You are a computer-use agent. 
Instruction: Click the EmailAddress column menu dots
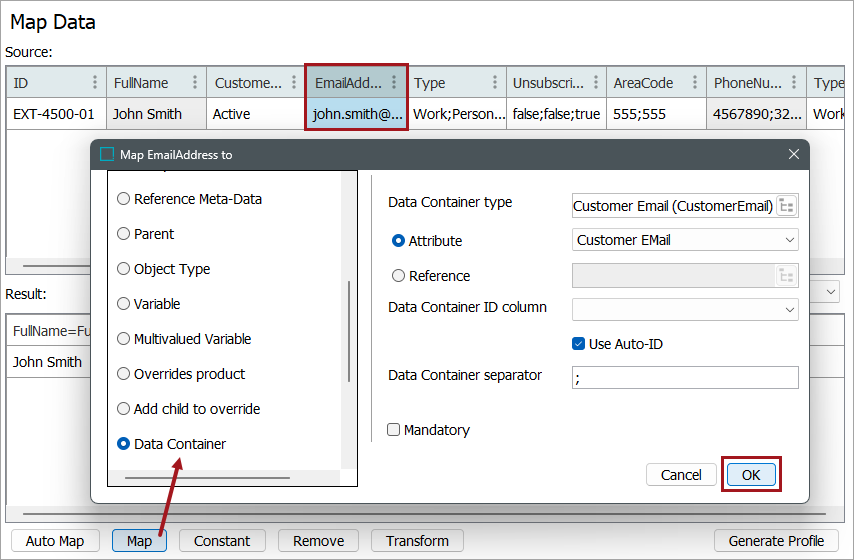click(394, 83)
